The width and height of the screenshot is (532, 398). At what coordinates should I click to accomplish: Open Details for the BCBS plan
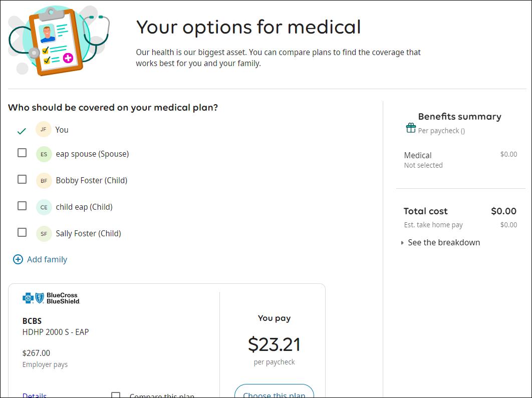(x=35, y=395)
